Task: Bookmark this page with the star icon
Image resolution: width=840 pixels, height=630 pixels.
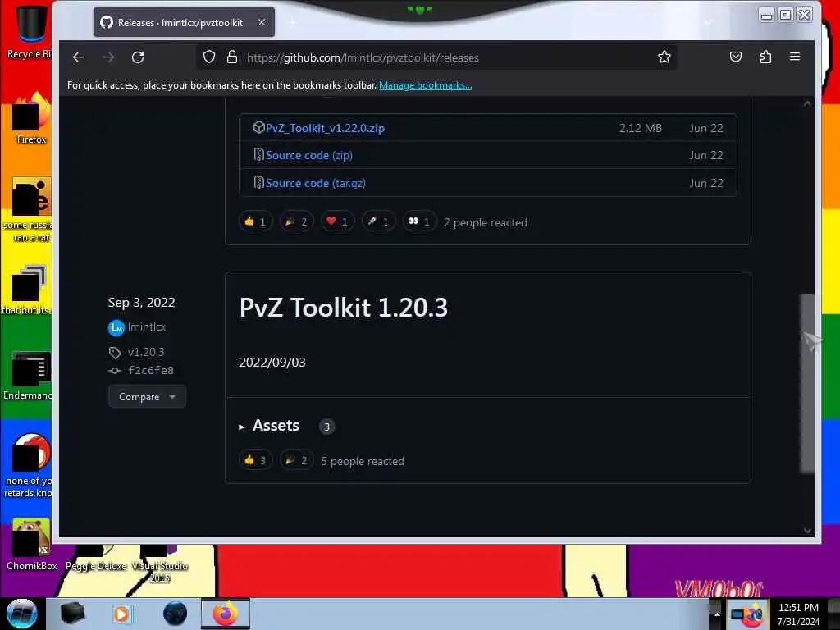Action: 664,57
